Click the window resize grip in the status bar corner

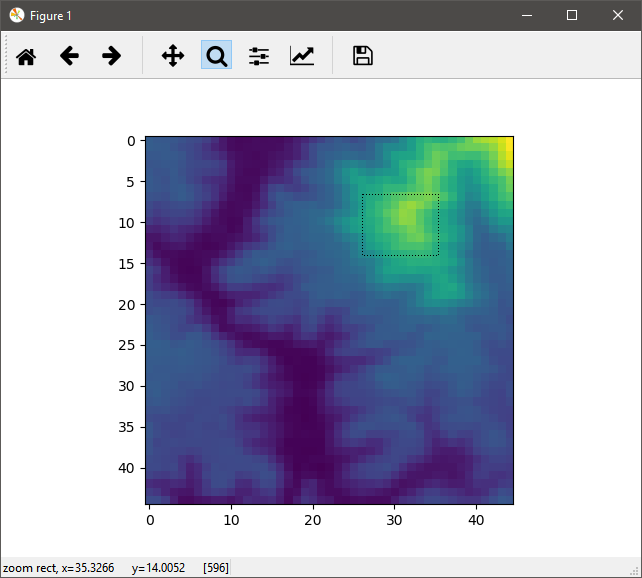pos(636,572)
